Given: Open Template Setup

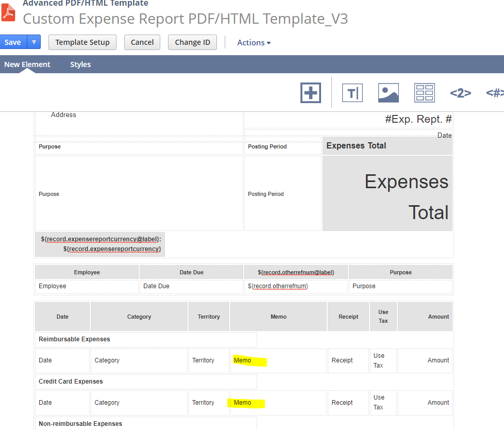Looking at the screenshot, I should tap(82, 42).
